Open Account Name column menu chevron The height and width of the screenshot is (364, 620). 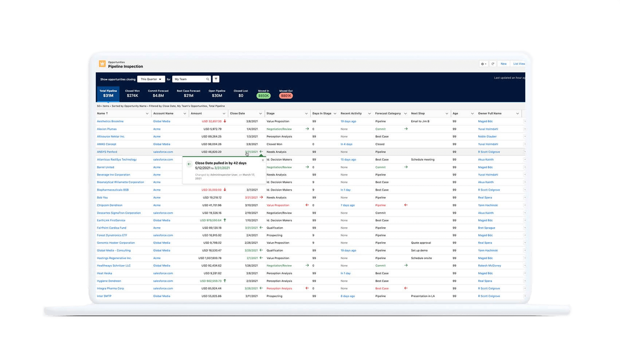(185, 114)
